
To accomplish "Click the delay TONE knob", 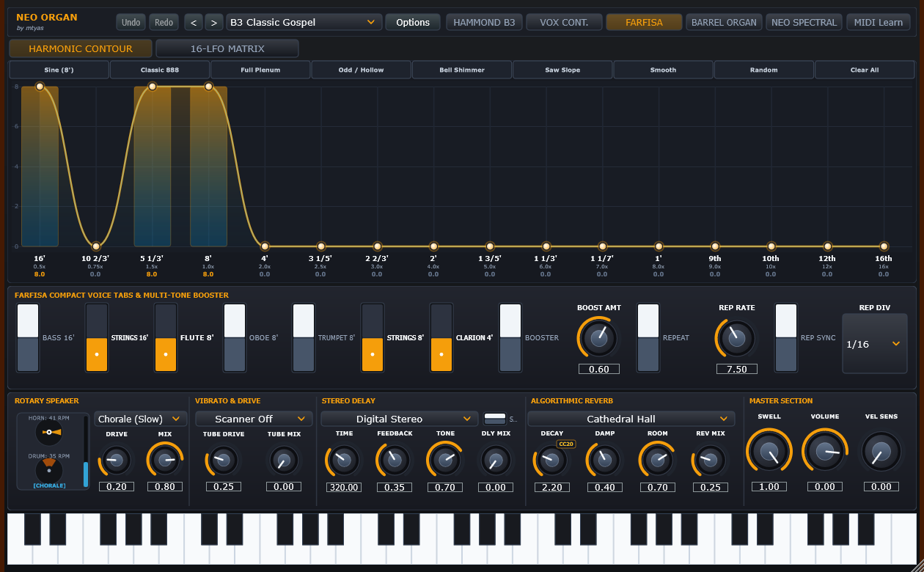I will pyautogui.click(x=445, y=461).
